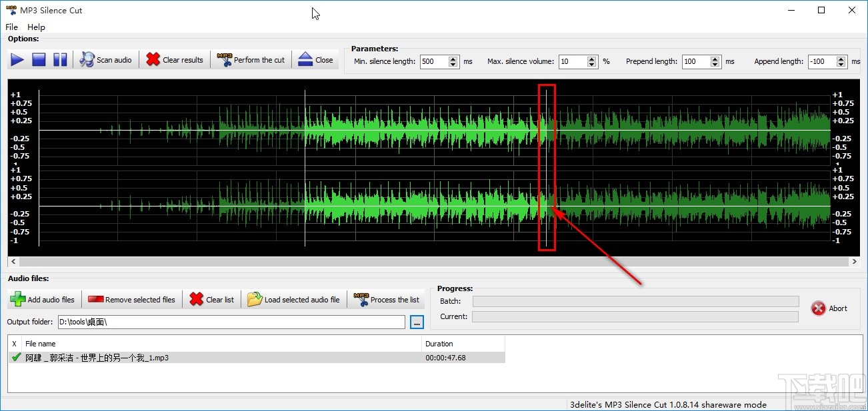Click the Abort button

point(829,308)
